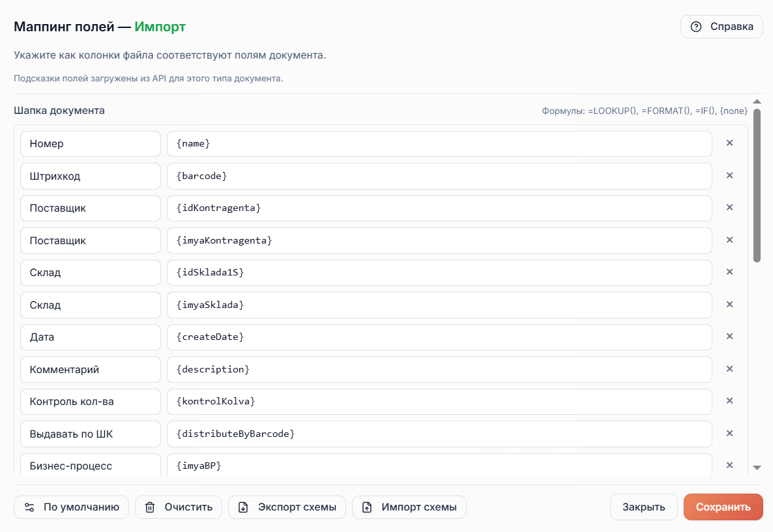The width and height of the screenshot is (773, 532).
Task: Select the Выдавать по ШК name box
Action: [x=90, y=434]
